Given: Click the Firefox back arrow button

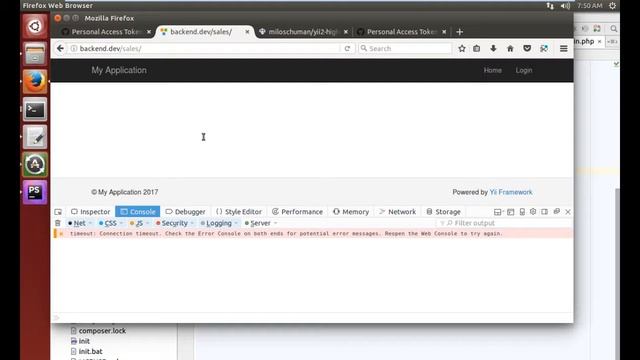Looking at the screenshot, I should pyautogui.click(x=60, y=48).
